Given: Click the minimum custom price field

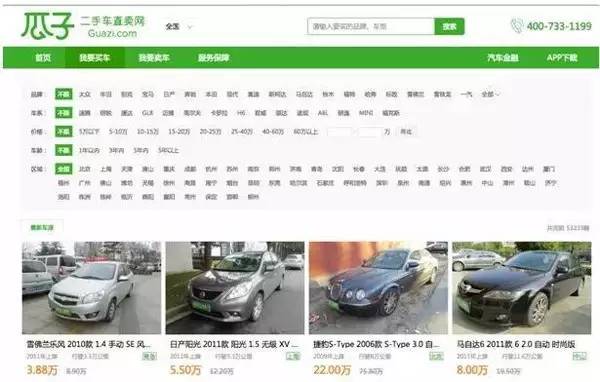Looking at the screenshot, I should point(339,132).
